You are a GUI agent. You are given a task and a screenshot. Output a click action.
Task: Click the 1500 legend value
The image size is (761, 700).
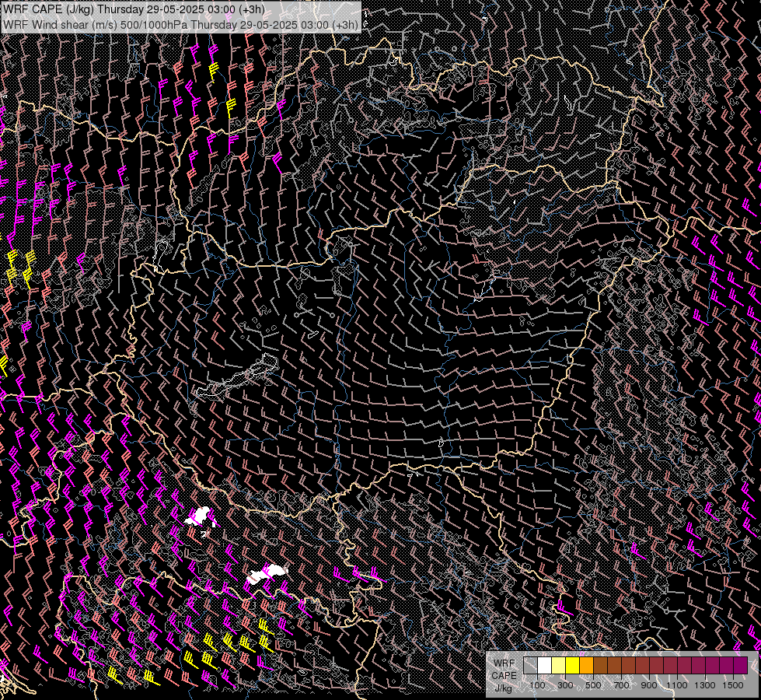tap(733, 685)
